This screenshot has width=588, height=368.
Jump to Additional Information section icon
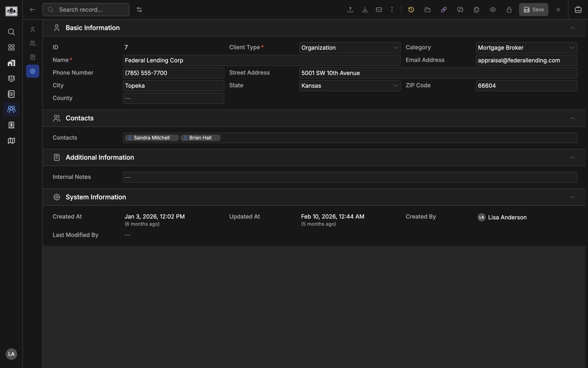33,57
